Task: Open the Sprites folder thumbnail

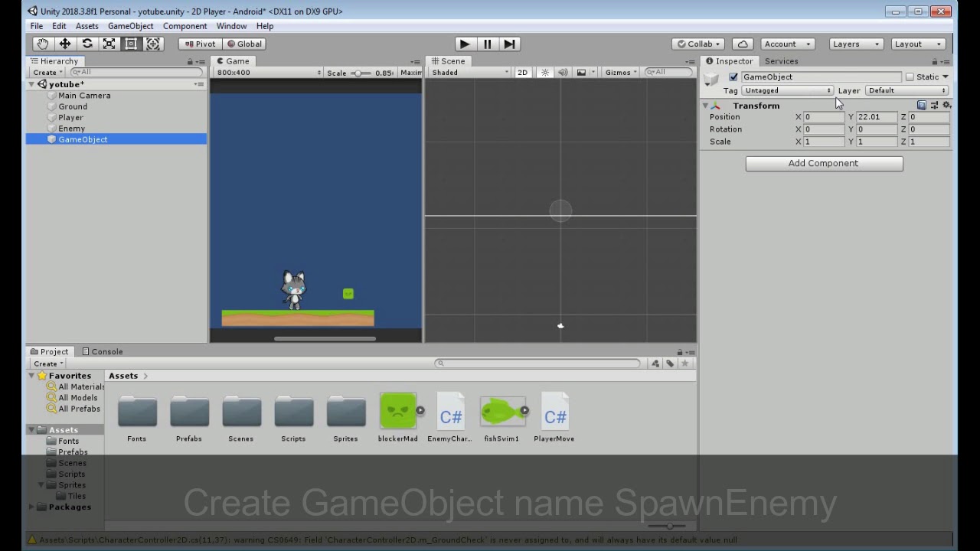Action: [x=345, y=413]
